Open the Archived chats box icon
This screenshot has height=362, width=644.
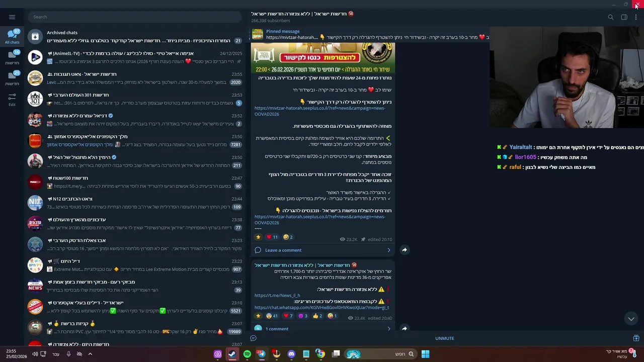coord(35,36)
